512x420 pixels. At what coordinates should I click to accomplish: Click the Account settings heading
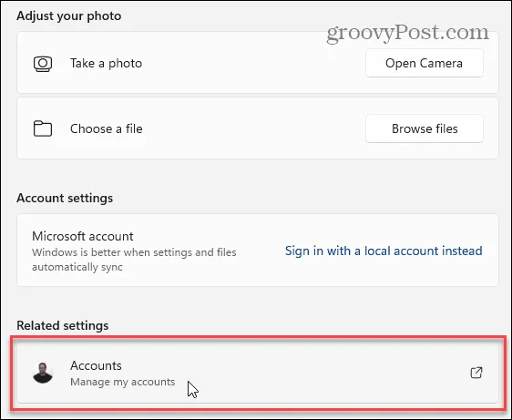(65, 198)
